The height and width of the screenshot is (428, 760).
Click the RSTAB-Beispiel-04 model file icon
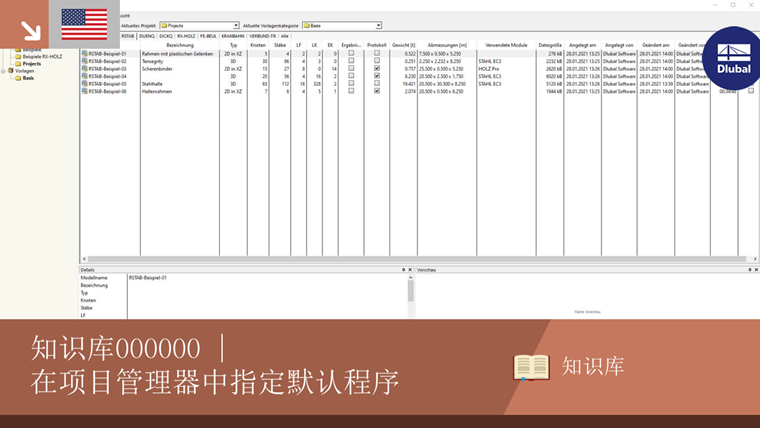click(x=84, y=76)
